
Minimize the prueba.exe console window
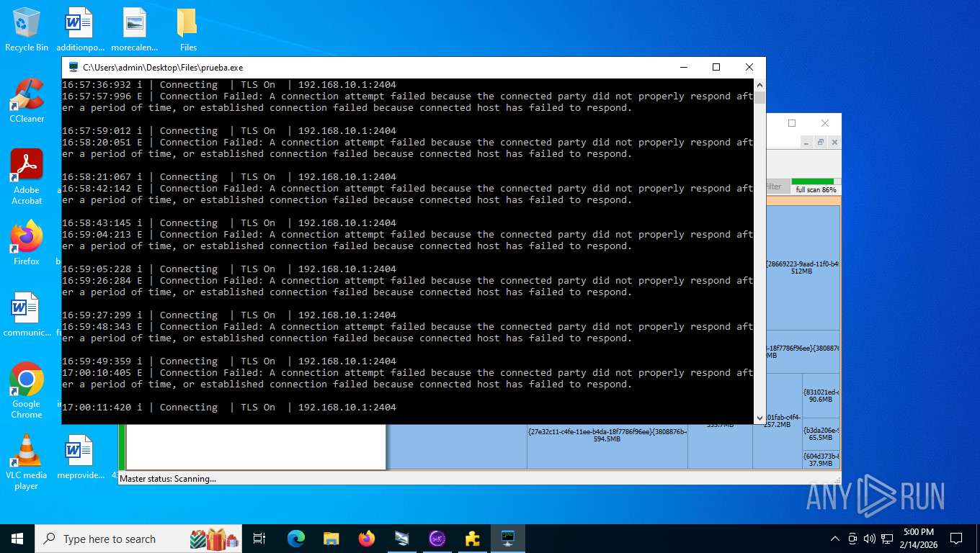click(x=683, y=67)
